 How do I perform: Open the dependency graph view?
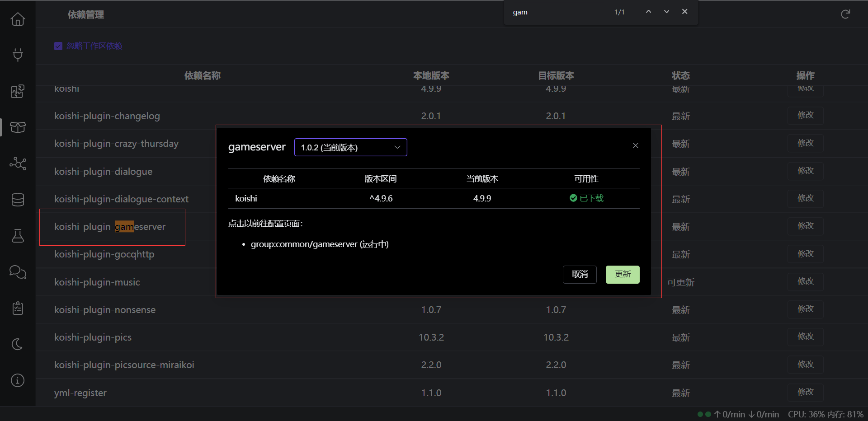point(18,164)
